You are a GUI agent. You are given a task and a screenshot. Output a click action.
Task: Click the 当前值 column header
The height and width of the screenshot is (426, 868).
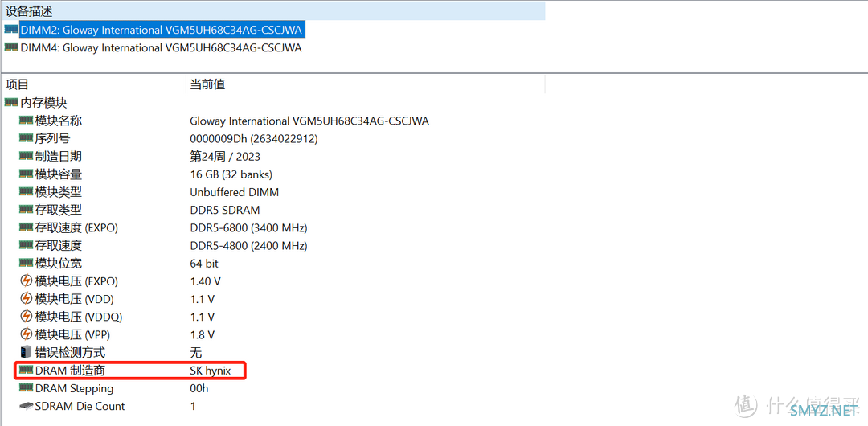(x=366, y=84)
